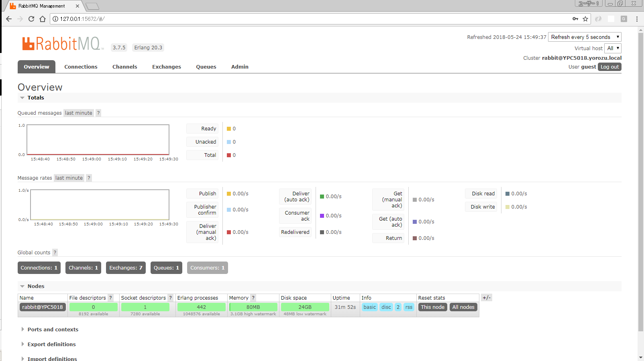Viewport: 644px width, 361px height.
Task: Open the Virtual host dropdown
Action: (x=613, y=48)
